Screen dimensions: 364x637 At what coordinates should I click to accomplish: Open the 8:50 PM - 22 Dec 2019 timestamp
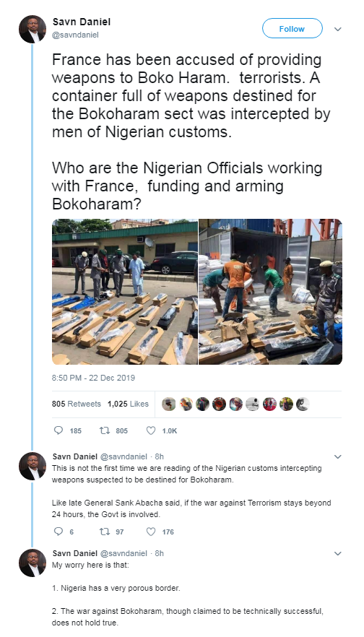coord(93,378)
